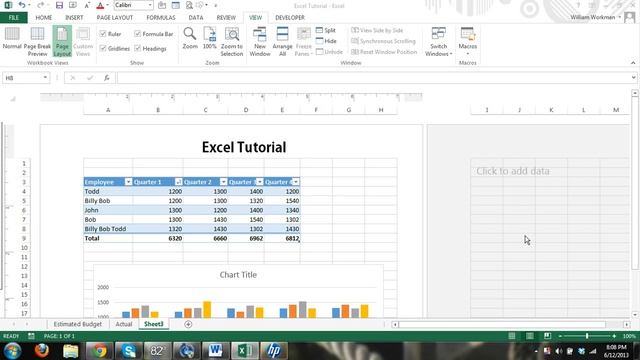The image size is (640, 360).
Task: Open the Quarter 2 filter dropdown
Action: click(x=223, y=182)
